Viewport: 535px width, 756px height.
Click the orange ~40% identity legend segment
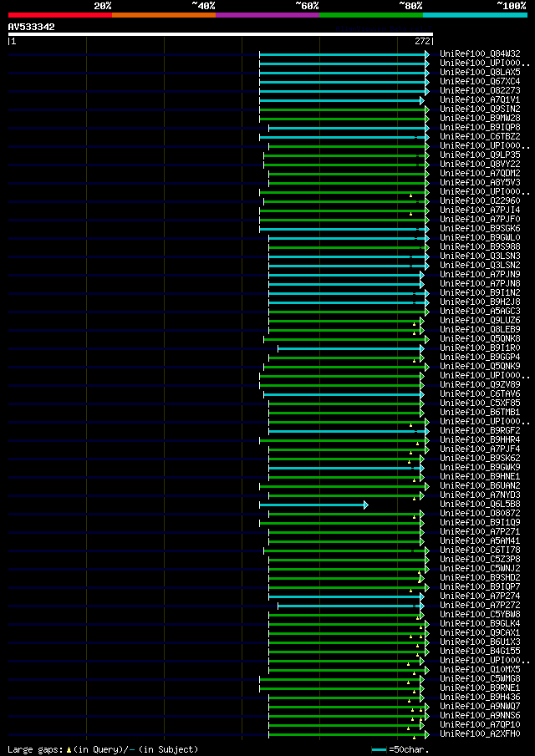(164, 15)
